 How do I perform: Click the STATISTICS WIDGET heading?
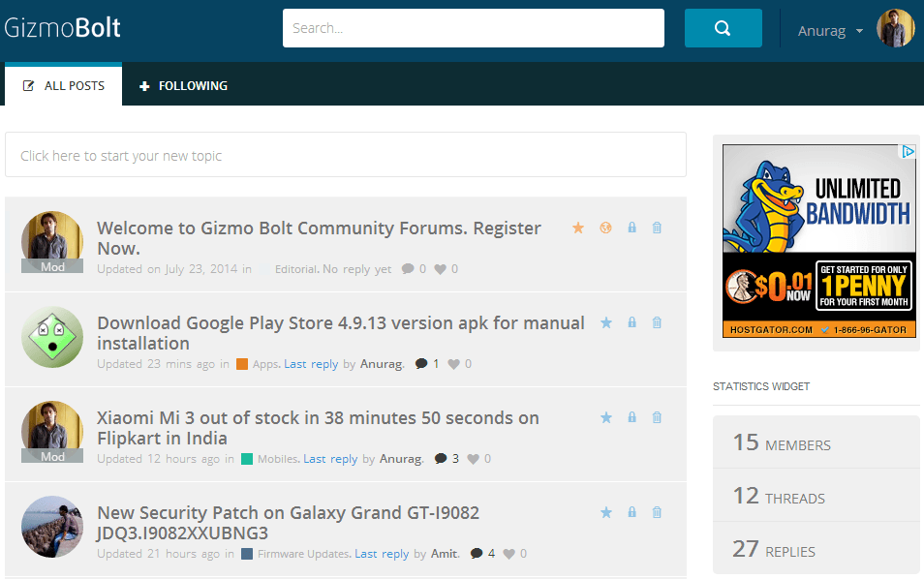tap(761, 386)
